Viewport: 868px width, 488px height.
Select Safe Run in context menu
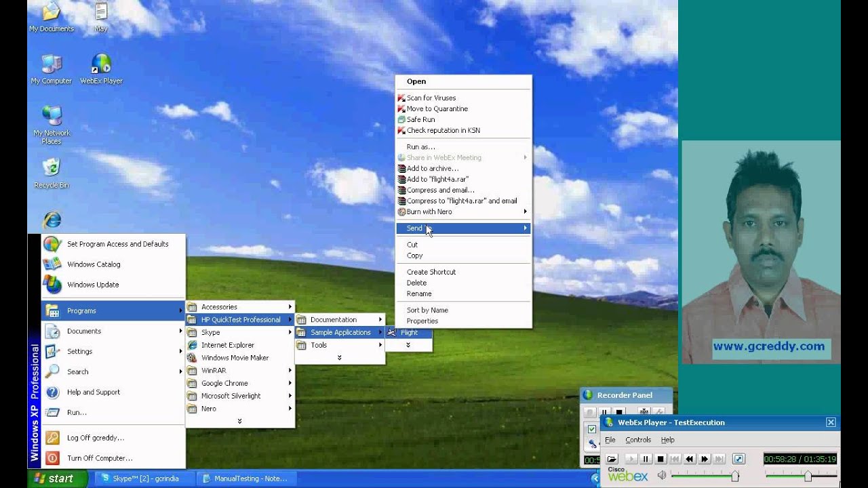point(463,119)
